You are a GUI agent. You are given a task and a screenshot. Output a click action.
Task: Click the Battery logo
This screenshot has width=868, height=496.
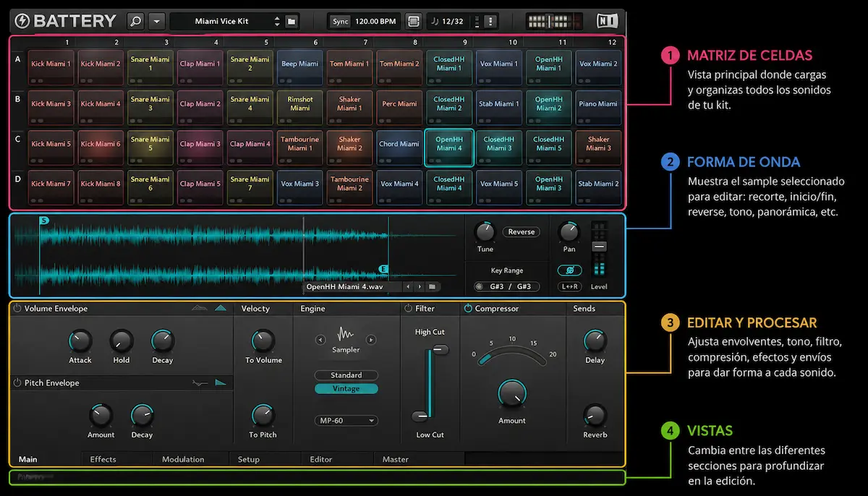click(65, 21)
